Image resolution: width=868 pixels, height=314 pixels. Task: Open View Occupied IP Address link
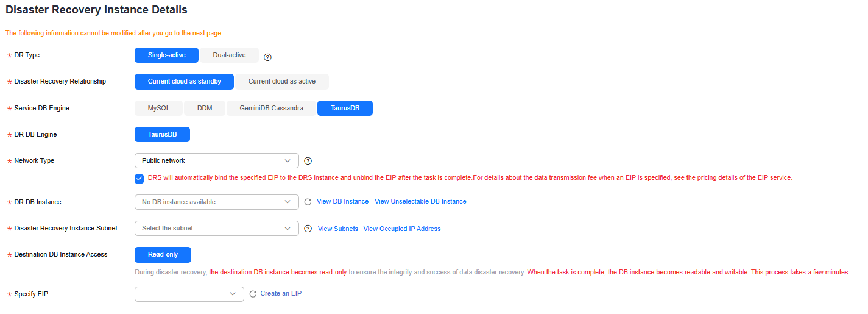pos(402,229)
